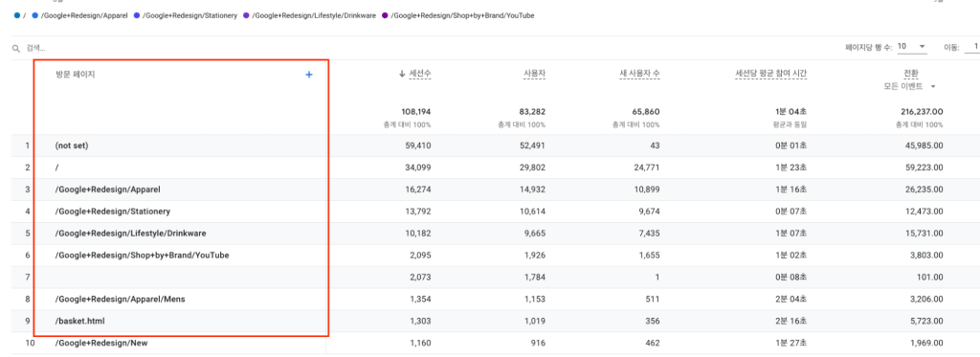The image size is (980, 357).
Task: Click the 24,771 new users cell
Action: 647,167
